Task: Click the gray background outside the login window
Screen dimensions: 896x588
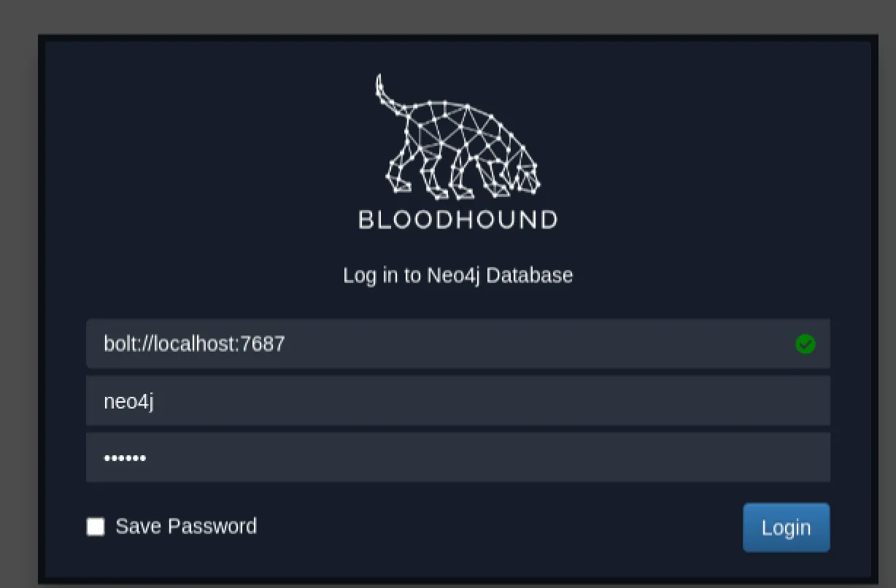Action: [18, 292]
